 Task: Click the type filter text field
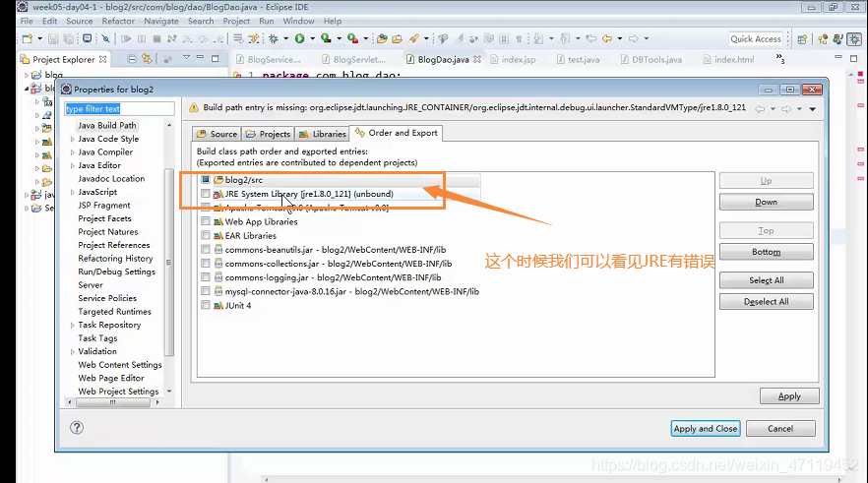(120, 109)
